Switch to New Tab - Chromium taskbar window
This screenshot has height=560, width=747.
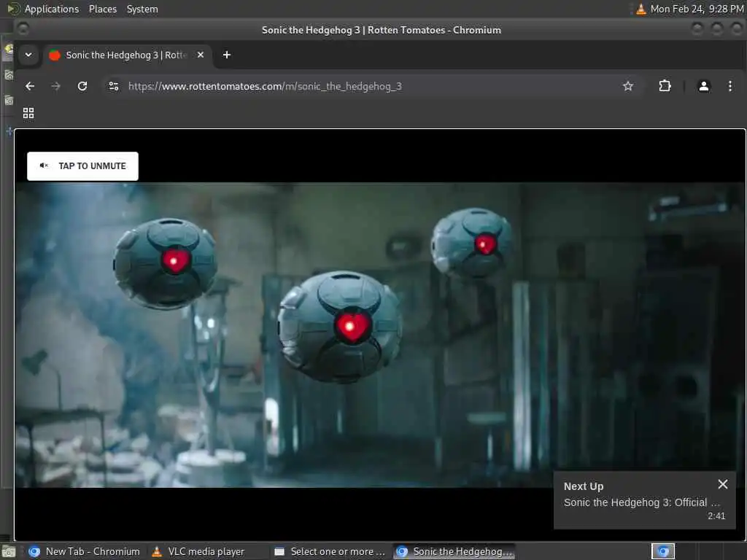click(84, 551)
